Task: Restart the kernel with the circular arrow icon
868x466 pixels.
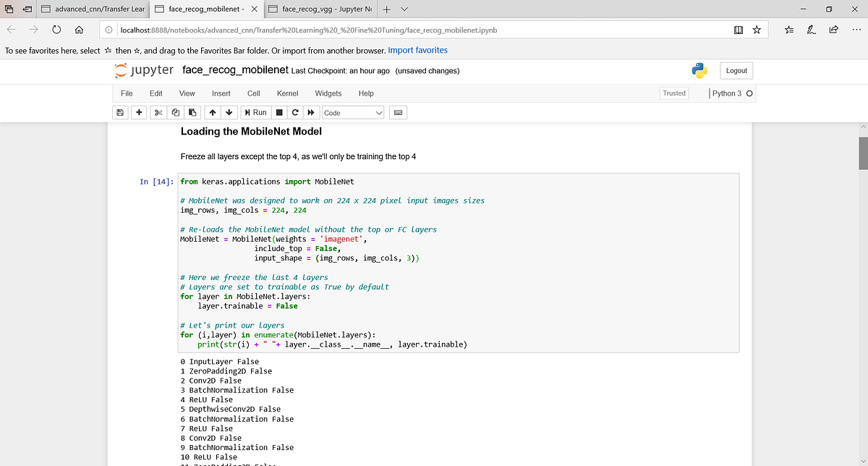Action: [295, 112]
